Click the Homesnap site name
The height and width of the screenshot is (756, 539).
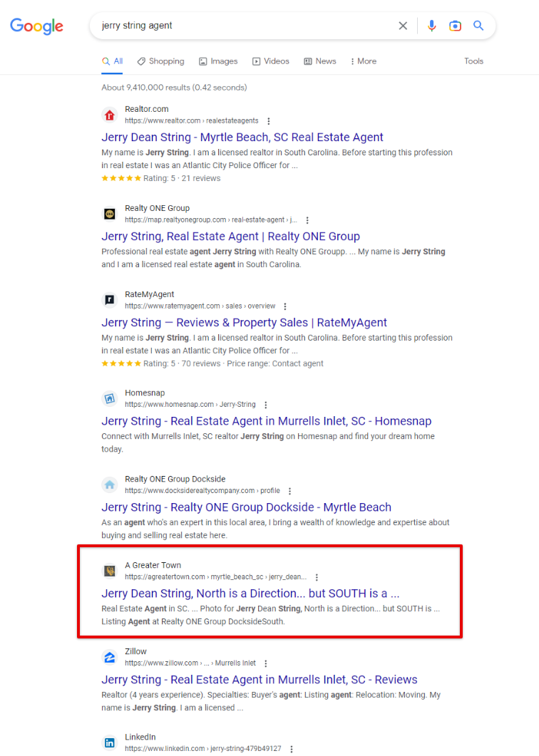(145, 393)
